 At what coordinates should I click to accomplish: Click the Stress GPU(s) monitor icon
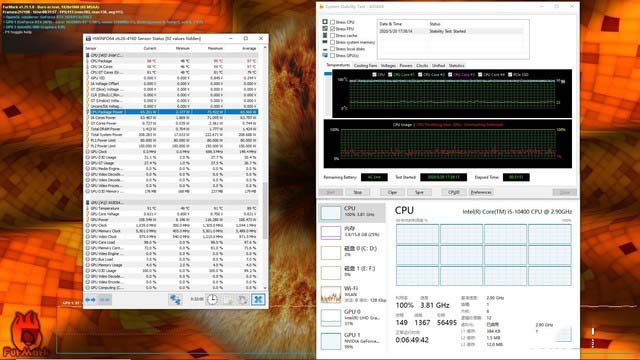325,55
